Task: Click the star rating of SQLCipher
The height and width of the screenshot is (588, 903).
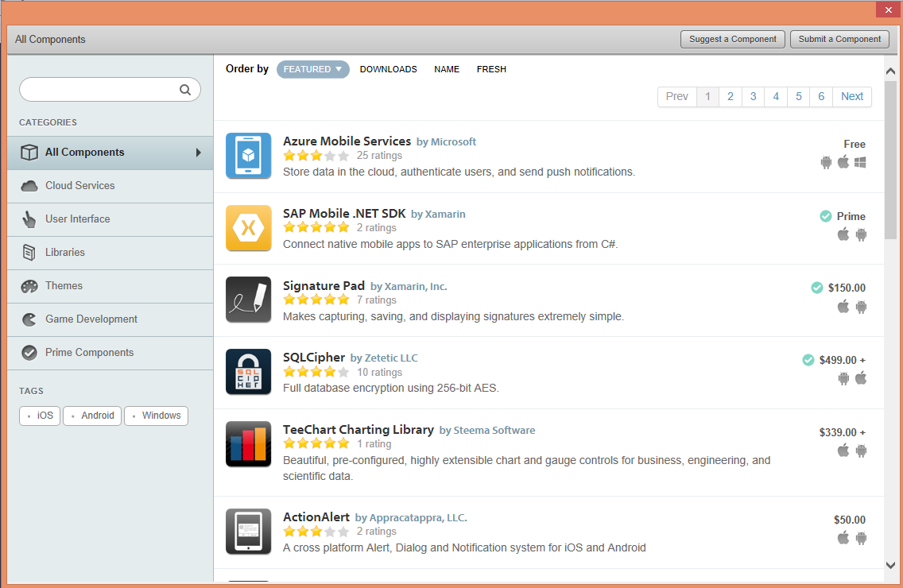Action: [x=316, y=372]
